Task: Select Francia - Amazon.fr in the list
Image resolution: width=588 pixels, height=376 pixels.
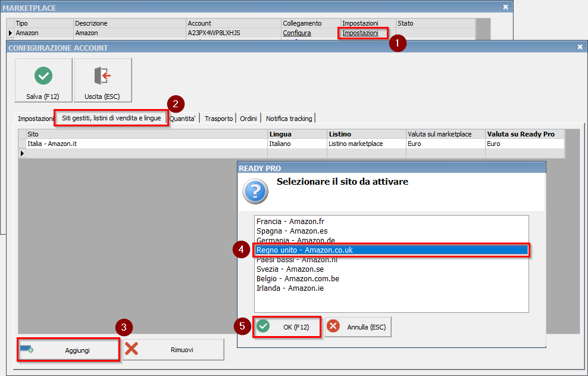Action: 392,222
